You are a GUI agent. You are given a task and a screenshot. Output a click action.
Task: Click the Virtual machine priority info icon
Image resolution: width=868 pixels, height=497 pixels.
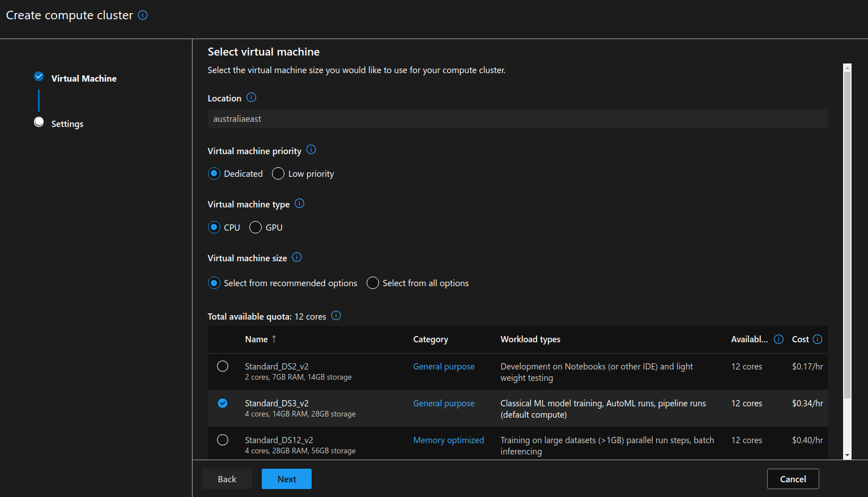point(310,150)
